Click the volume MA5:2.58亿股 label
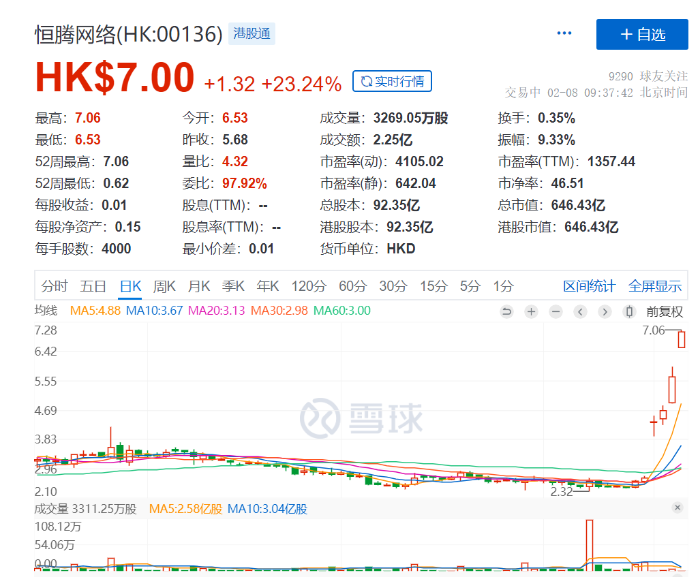 (x=185, y=509)
